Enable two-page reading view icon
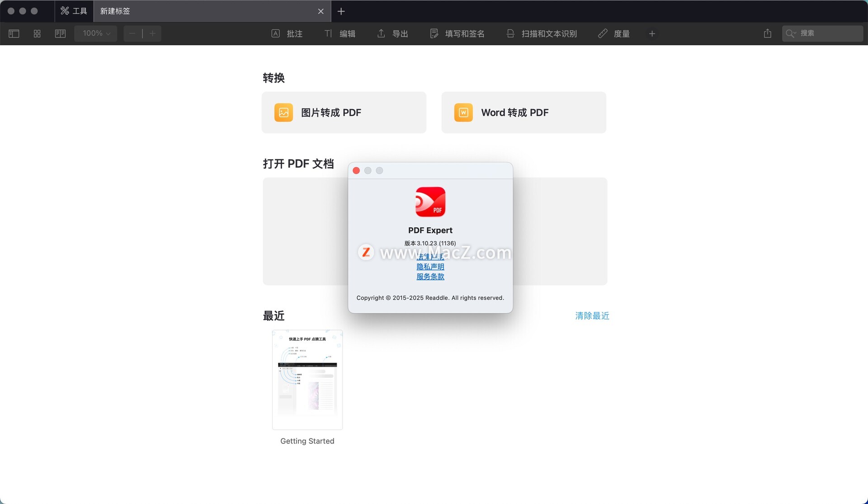The height and width of the screenshot is (504, 868). (x=60, y=33)
